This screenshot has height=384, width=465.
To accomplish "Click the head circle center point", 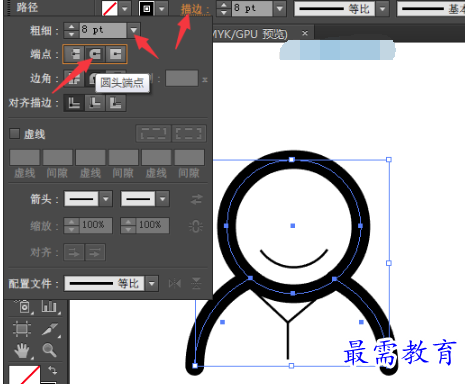I will coord(293,226).
